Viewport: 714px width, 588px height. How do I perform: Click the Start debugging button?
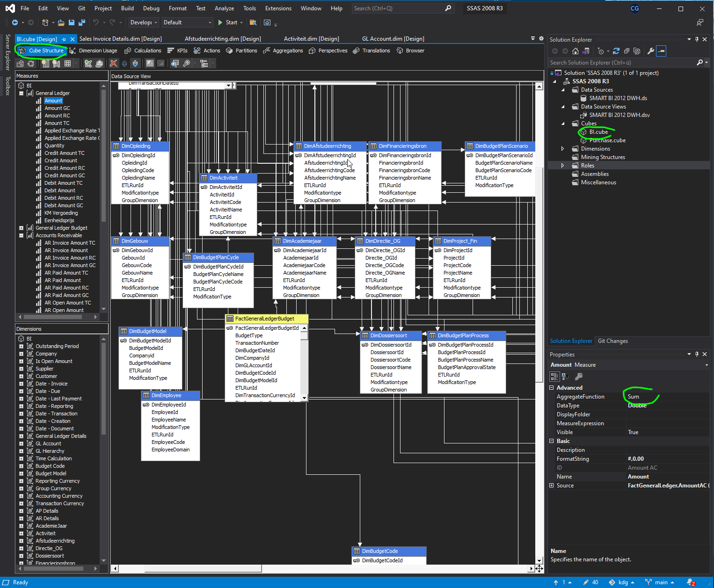231,22
